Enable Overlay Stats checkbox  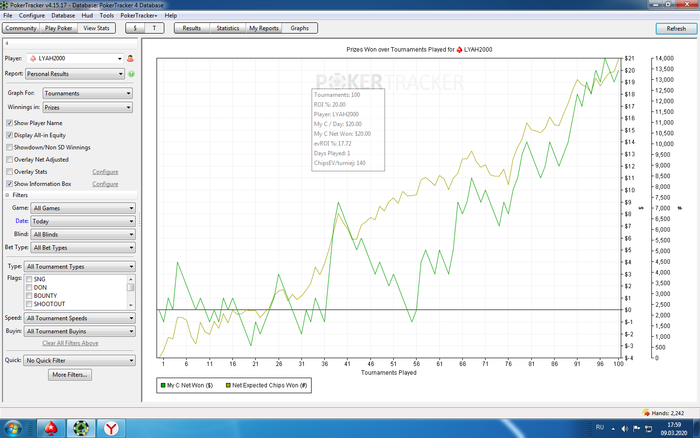pos(9,171)
